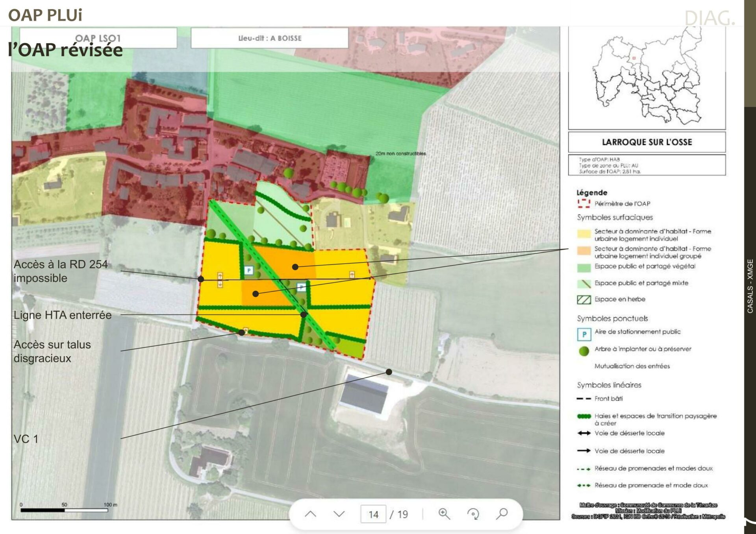756x534 pixels.
Task: Click the 'Ligne HTA enterrée' annotation label
Action: point(63,315)
